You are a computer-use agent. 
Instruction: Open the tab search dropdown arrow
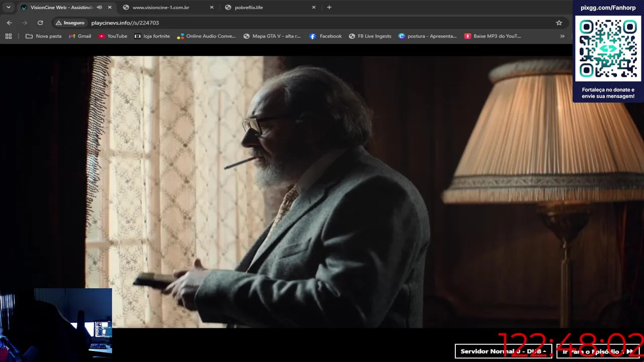[8, 8]
